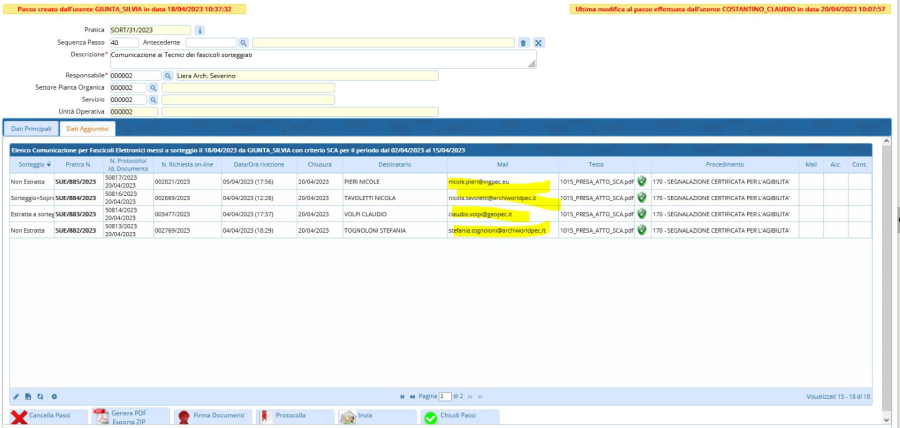Open lookup for Settore Pianta Organica
This screenshot has width=900, height=428.
coord(154,88)
